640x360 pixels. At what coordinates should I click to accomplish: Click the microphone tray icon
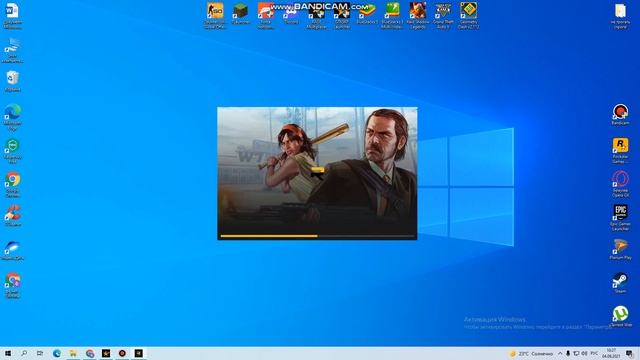tap(568, 354)
